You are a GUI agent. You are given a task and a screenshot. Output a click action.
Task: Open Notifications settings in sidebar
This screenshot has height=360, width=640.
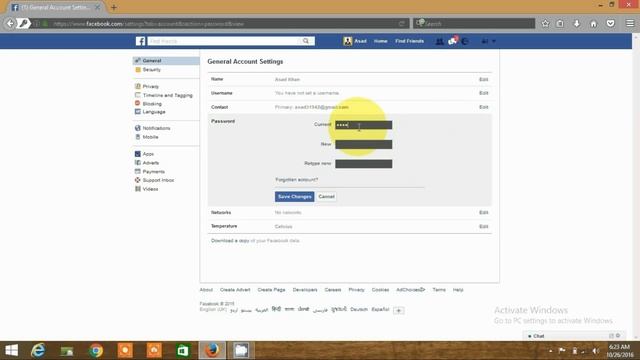pyautogui.click(x=156, y=128)
